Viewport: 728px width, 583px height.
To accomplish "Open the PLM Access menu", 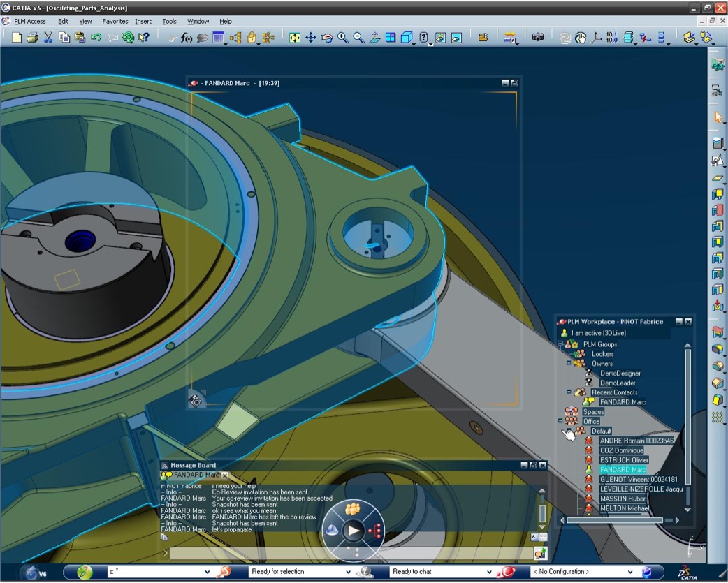I will pos(30,22).
